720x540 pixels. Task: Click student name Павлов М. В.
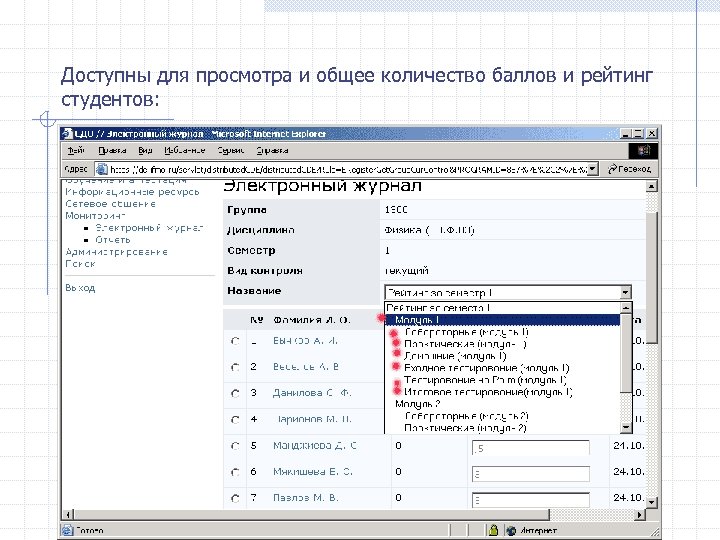tap(305, 498)
